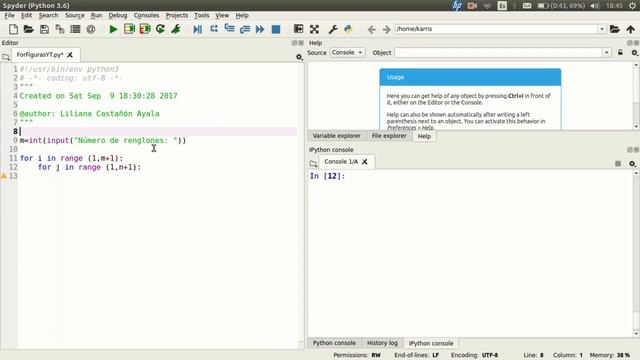This screenshot has width=640, height=360.
Task: Open the Edit menu
Action: coord(26,15)
